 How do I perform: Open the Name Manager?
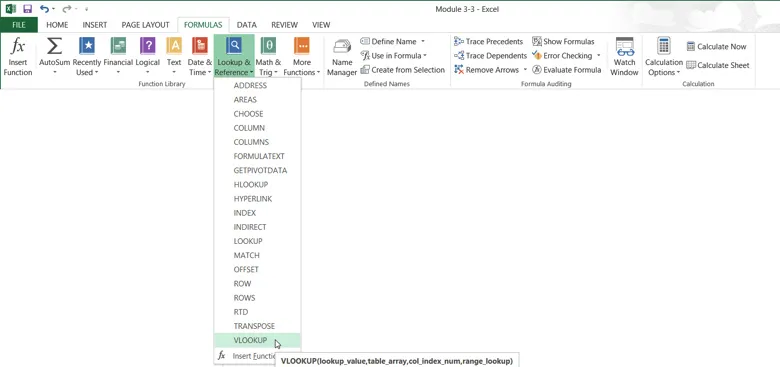(x=342, y=57)
